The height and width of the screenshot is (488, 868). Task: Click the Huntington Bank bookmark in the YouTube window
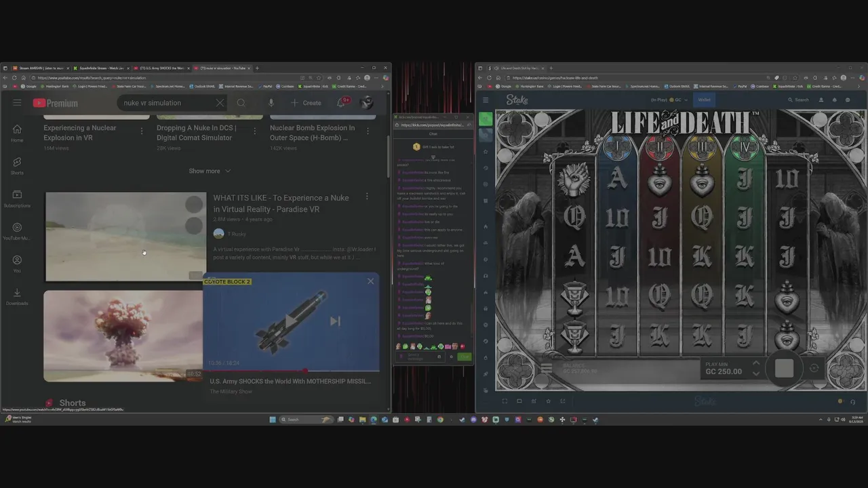55,86
